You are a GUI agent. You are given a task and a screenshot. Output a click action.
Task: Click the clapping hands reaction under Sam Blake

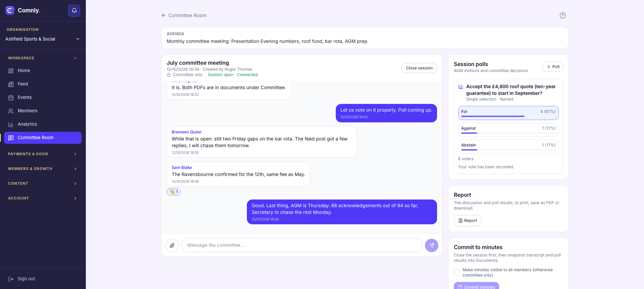click(x=174, y=192)
